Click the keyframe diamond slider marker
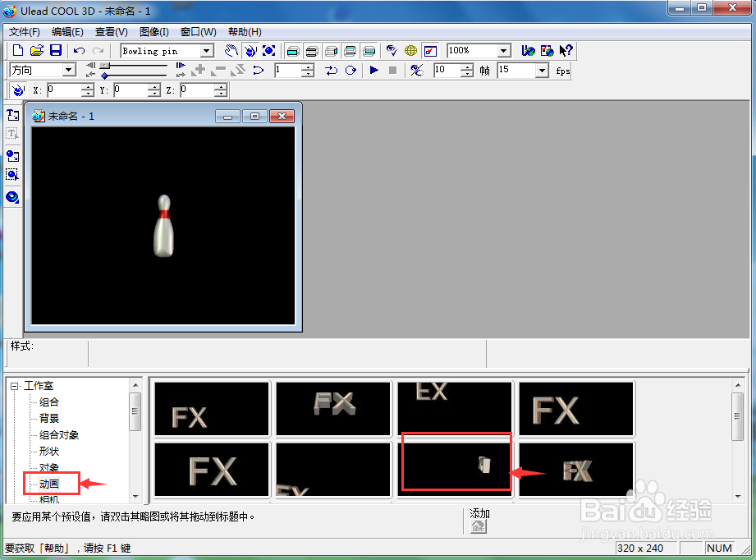756x560 pixels. (104, 76)
